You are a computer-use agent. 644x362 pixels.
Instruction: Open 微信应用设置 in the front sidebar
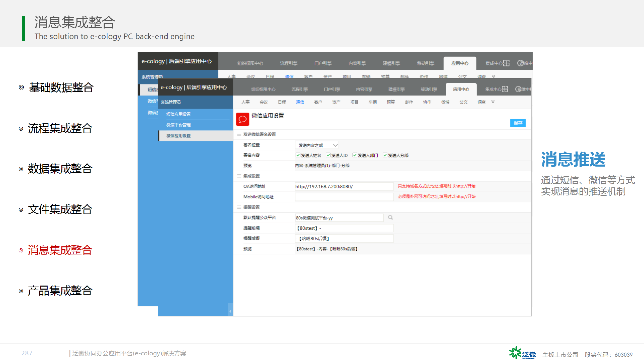196,136
